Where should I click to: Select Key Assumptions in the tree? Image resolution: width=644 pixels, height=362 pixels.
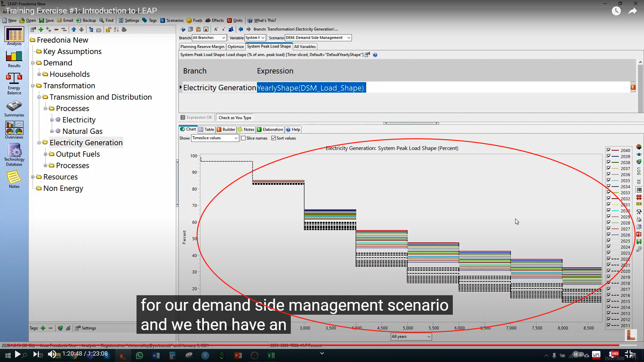72,51
